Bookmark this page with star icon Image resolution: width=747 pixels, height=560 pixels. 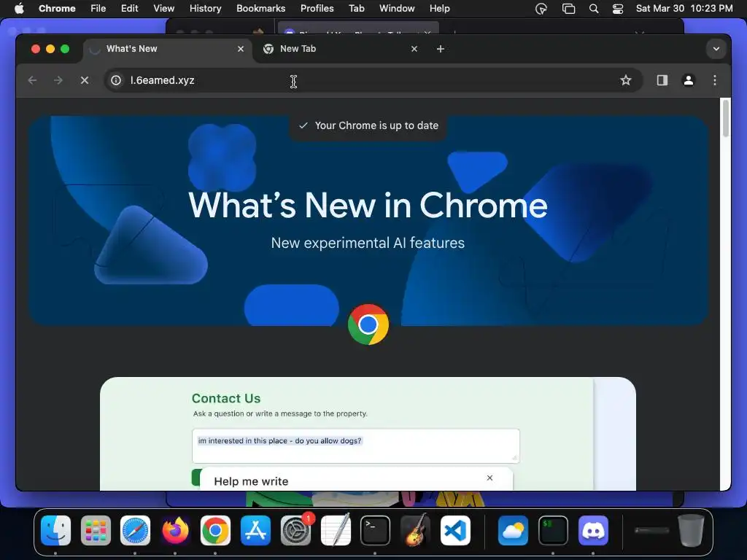[x=625, y=80]
